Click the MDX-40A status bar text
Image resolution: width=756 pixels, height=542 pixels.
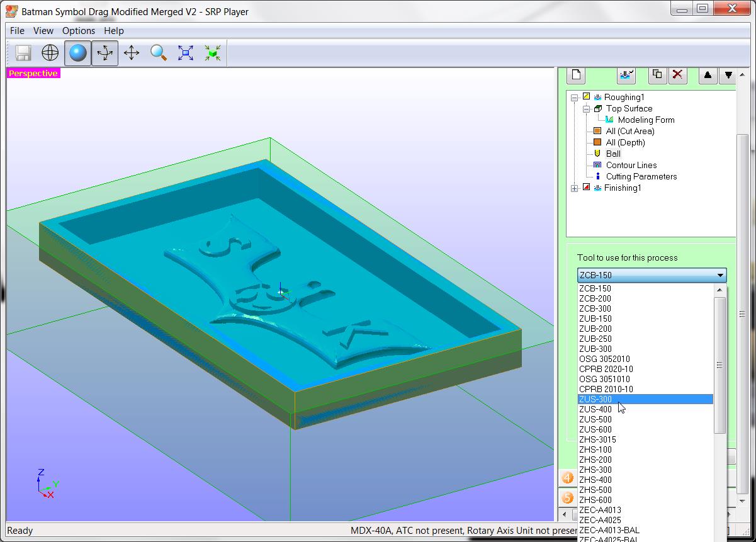[463, 531]
